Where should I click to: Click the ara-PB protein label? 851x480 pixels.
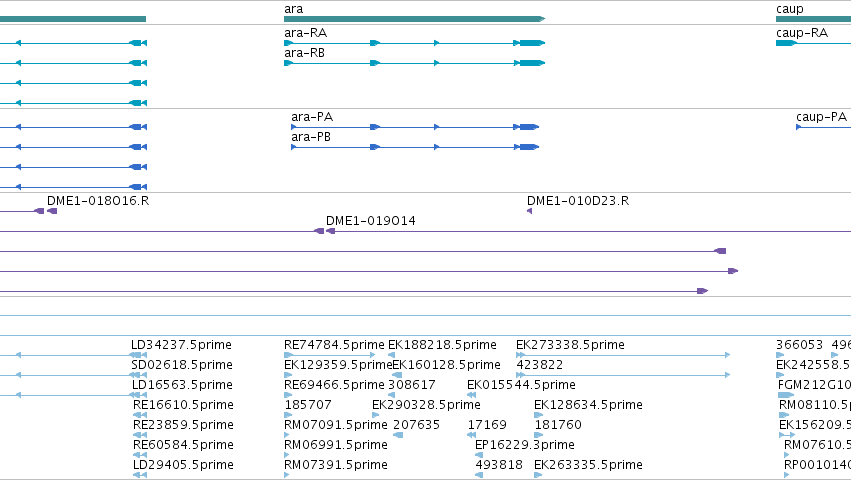[x=311, y=137]
